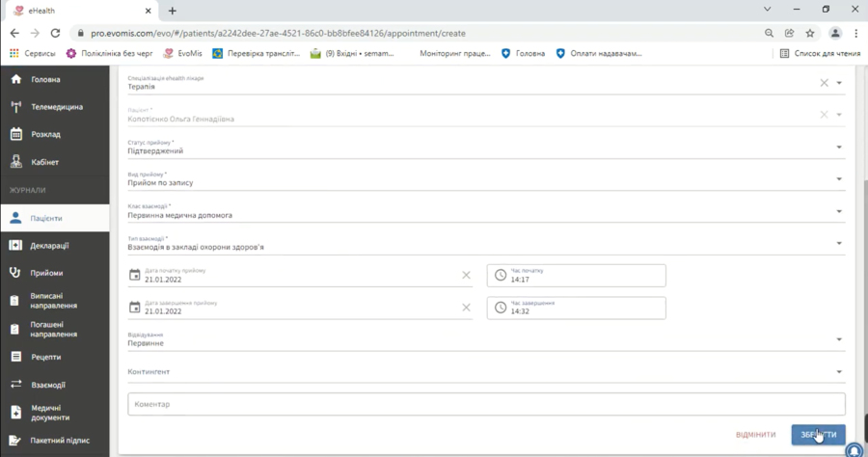Viewport: 868px width, 457px height.
Task: Open Статус прийому dropdown
Action: (486, 148)
